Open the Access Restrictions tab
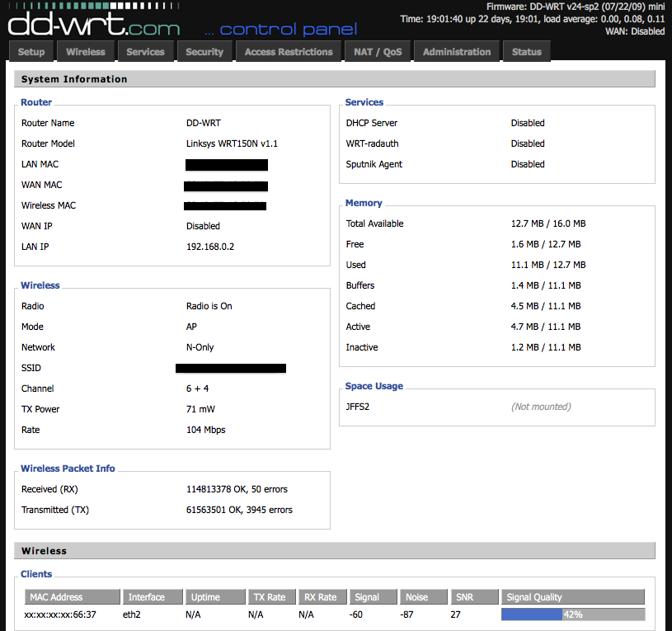The height and width of the screenshot is (631, 672). (x=289, y=51)
